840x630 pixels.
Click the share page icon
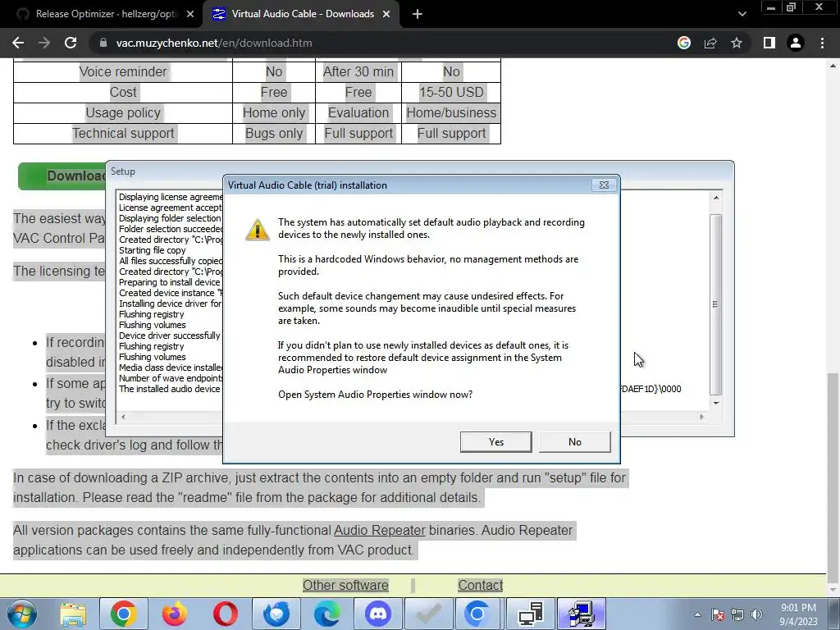pyautogui.click(x=710, y=43)
